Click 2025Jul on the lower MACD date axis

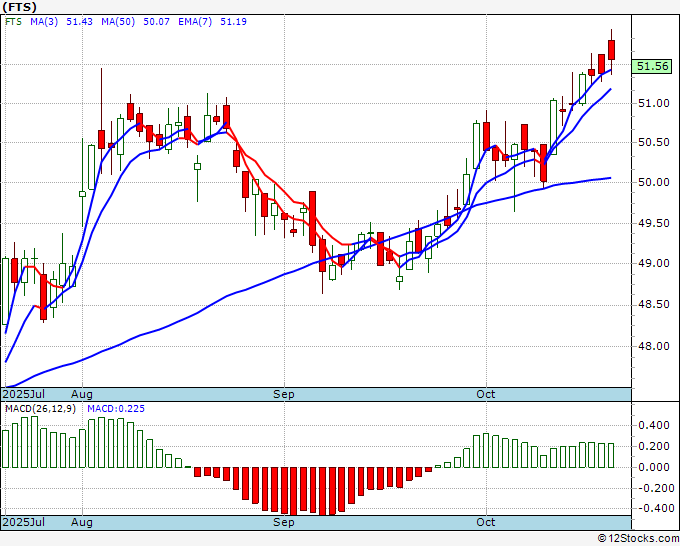click(x=24, y=522)
